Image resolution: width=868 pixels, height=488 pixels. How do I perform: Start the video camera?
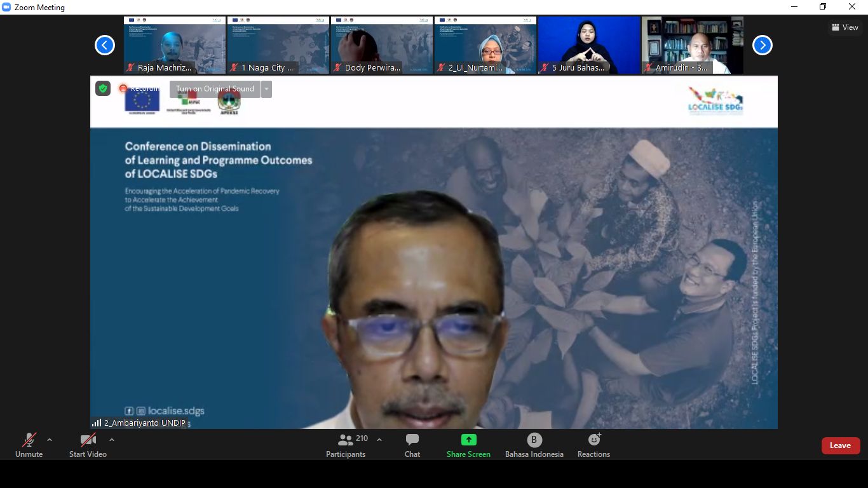[x=88, y=445]
